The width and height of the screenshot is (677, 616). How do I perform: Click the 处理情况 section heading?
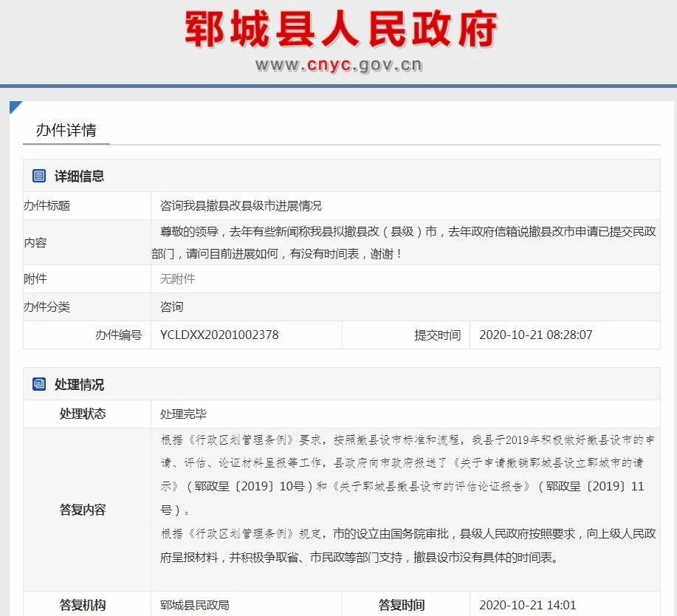[x=79, y=385]
